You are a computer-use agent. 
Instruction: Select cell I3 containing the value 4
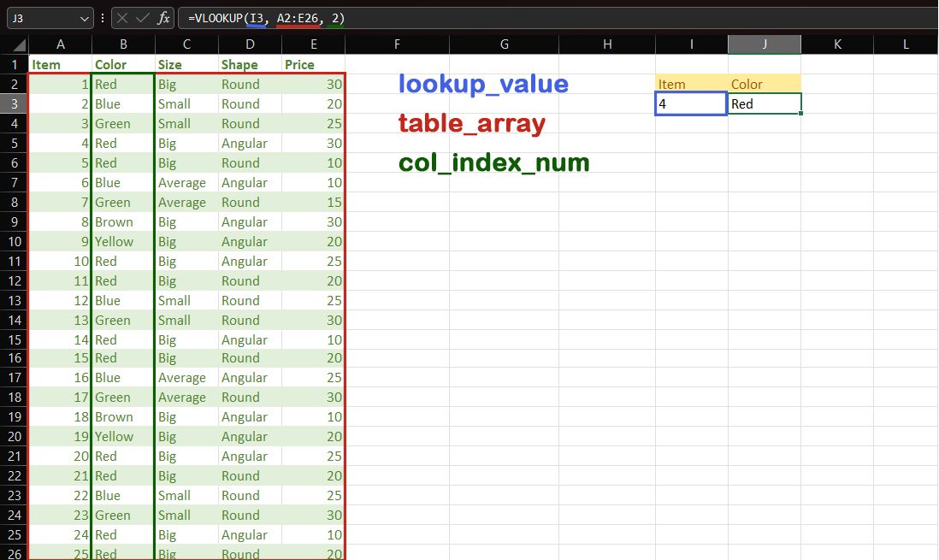pyautogui.click(x=690, y=103)
